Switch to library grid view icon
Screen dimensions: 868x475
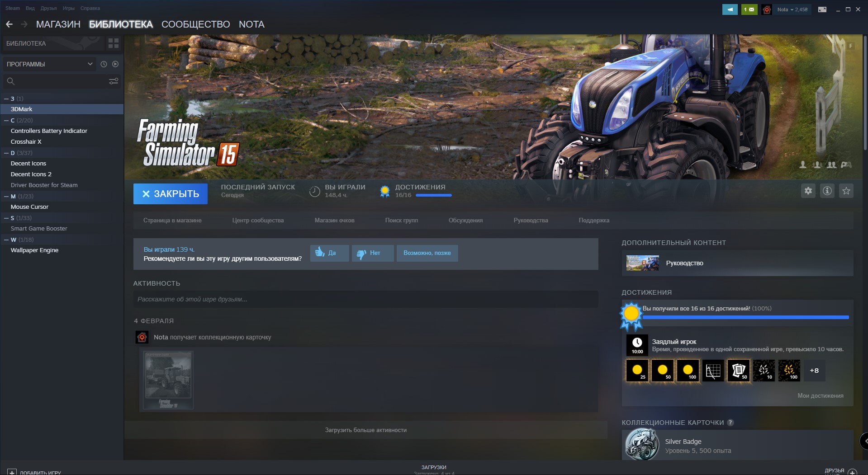(114, 43)
